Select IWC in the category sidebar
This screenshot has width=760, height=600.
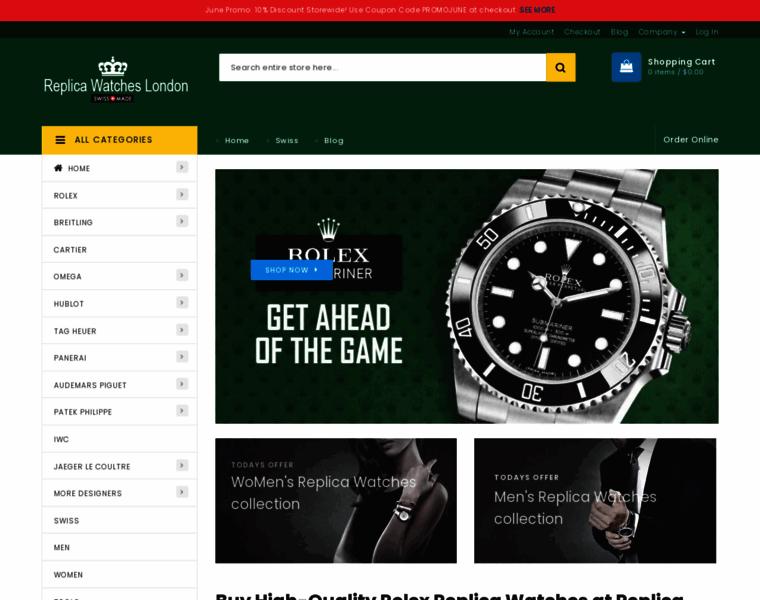119,439
